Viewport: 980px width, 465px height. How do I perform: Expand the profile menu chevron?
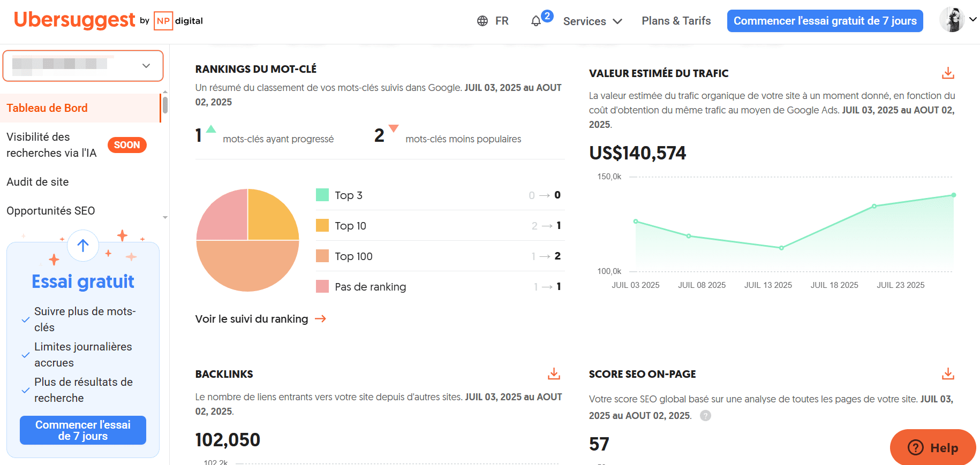(973, 19)
